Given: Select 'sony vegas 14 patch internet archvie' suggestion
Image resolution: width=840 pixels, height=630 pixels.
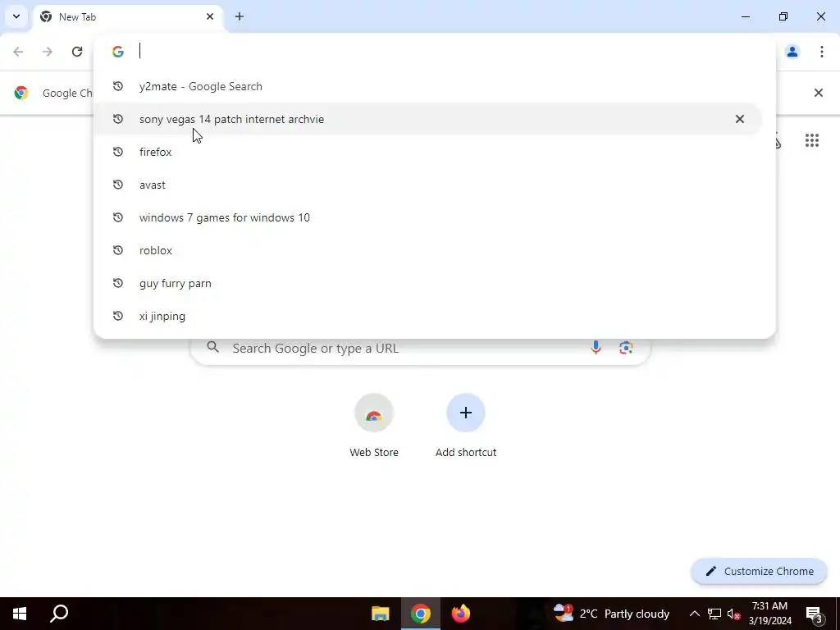Looking at the screenshot, I should click(x=427, y=119).
